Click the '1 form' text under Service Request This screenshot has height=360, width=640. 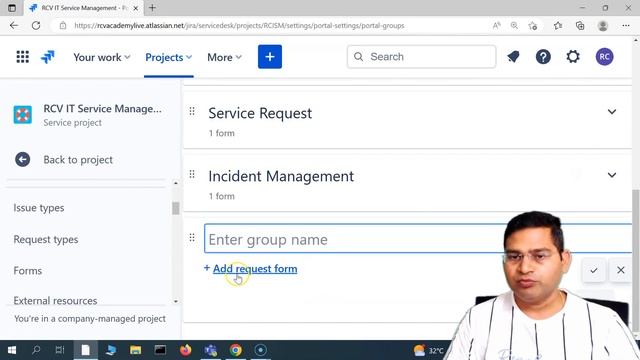click(x=222, y=133)
